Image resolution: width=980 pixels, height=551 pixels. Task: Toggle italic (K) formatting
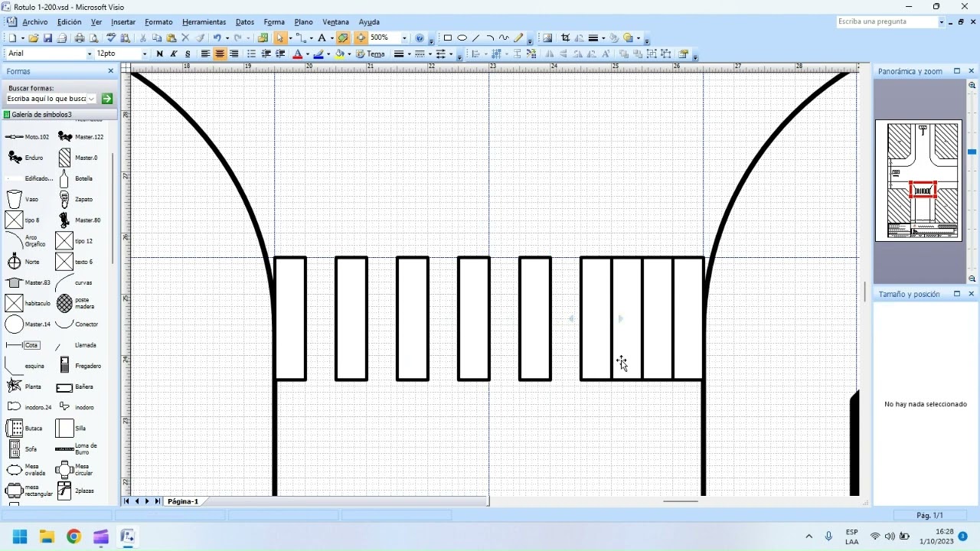tap(174, 54)
